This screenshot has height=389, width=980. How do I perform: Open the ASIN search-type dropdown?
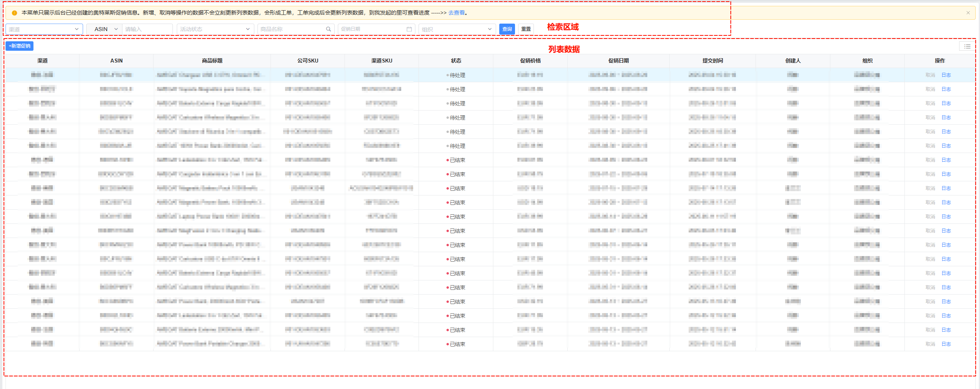(104, 29)
